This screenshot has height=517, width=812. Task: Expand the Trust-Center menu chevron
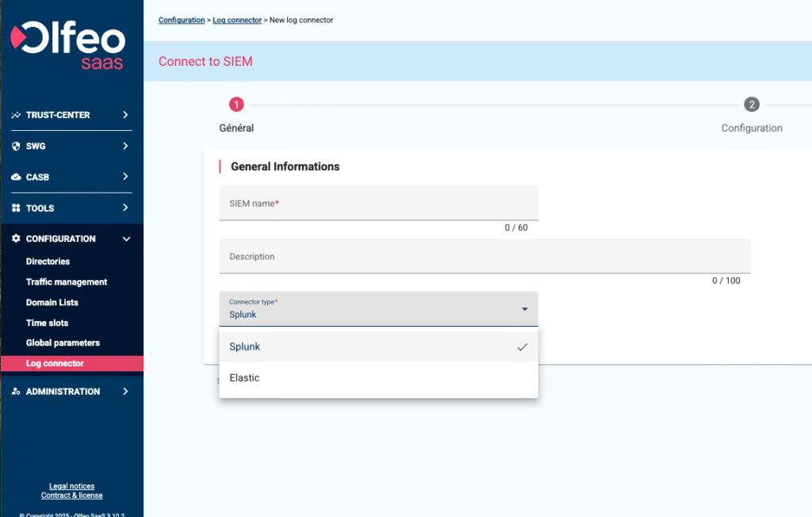click(x=125, y=115)
